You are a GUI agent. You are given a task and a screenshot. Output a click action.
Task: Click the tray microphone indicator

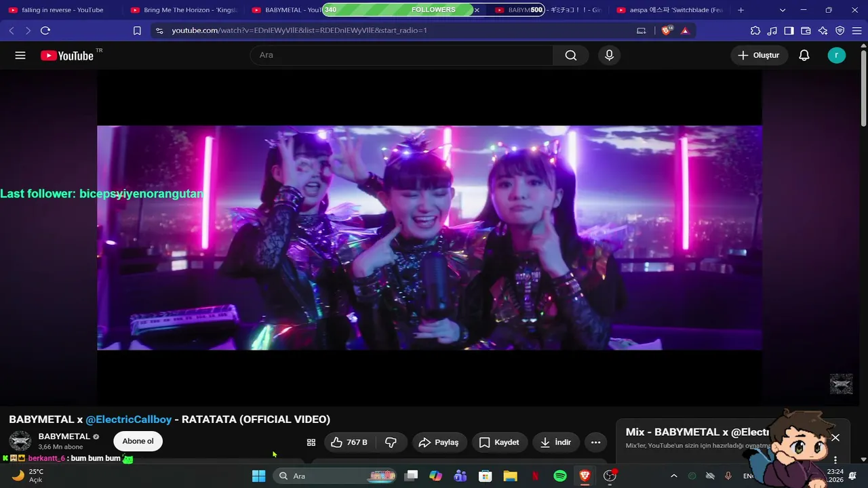pyautogui.click(x=728, y=476)
